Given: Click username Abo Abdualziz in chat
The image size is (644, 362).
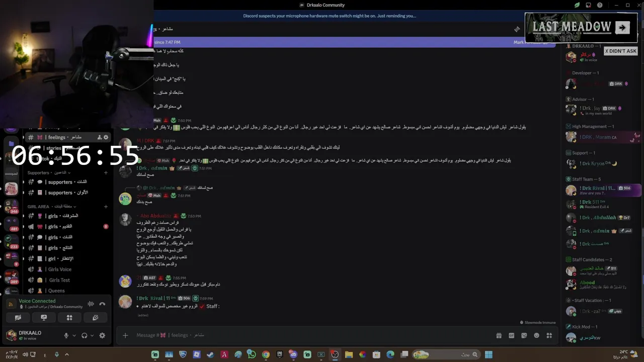Looking at the screenshot, I should point(156,216).
